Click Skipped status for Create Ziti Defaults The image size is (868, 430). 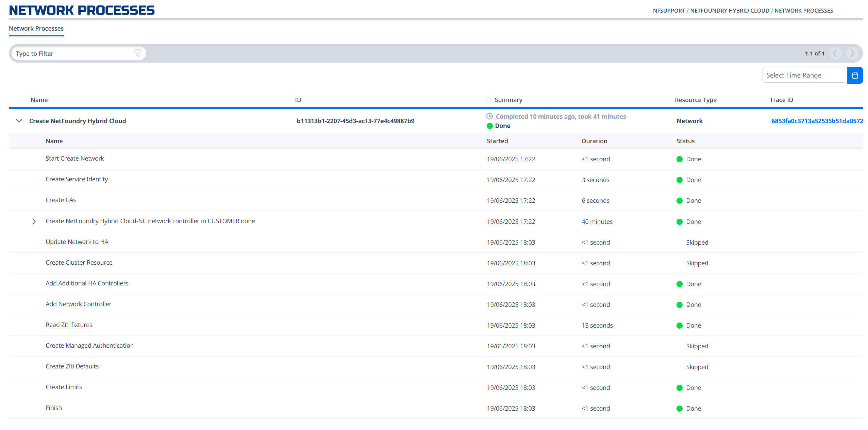pos(697,367)
